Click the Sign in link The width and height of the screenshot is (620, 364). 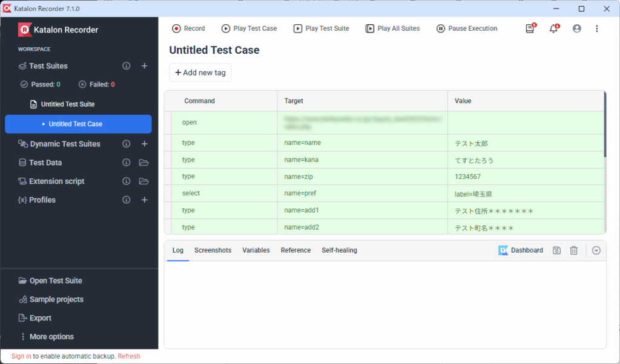click(x=21, y=356)
